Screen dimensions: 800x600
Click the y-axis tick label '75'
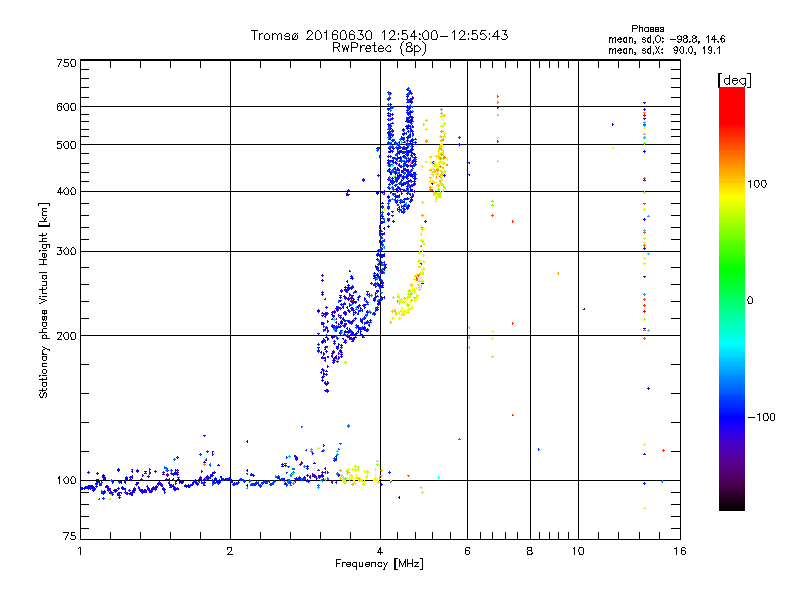pyautogui.click(x=70, y=536)
